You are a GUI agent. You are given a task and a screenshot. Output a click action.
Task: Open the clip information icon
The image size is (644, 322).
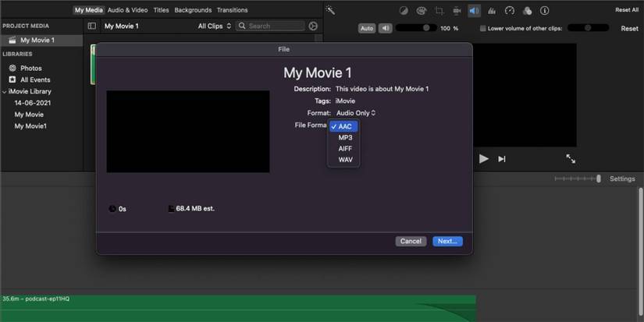pyautogui.click(x=545, y=11)
